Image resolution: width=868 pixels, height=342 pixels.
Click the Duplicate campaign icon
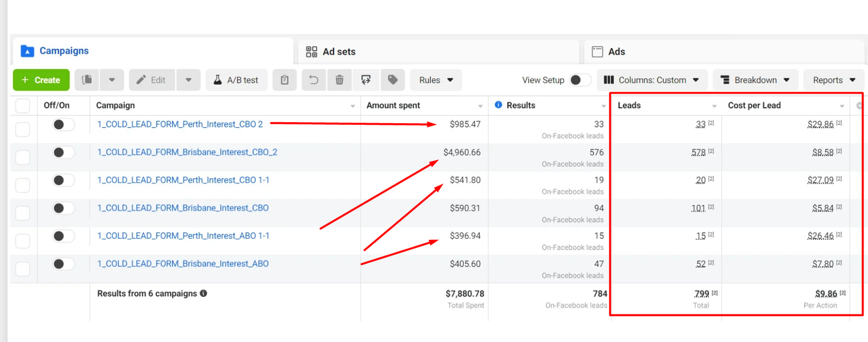pos(87,80)
